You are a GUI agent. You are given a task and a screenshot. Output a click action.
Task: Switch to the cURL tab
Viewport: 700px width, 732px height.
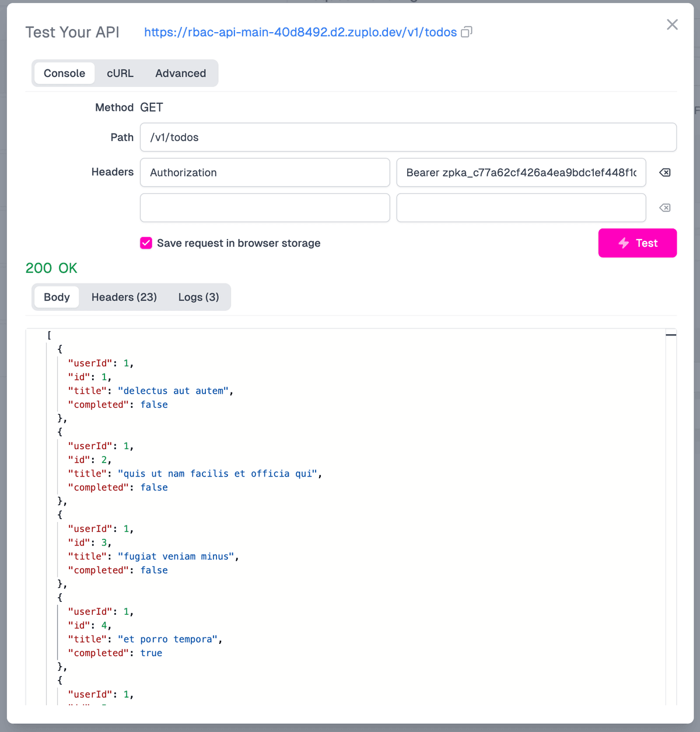point(120,73)
